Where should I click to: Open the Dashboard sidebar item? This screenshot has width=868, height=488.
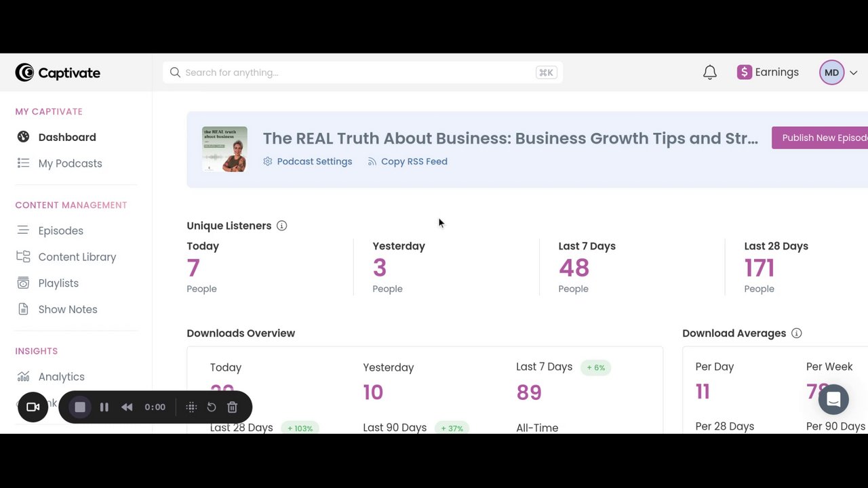(66, 137)
